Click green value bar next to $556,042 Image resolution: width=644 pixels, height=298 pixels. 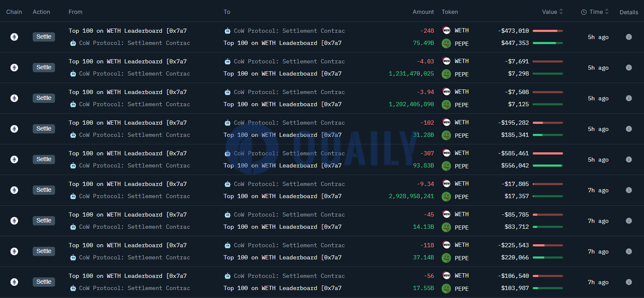point(548,166)
